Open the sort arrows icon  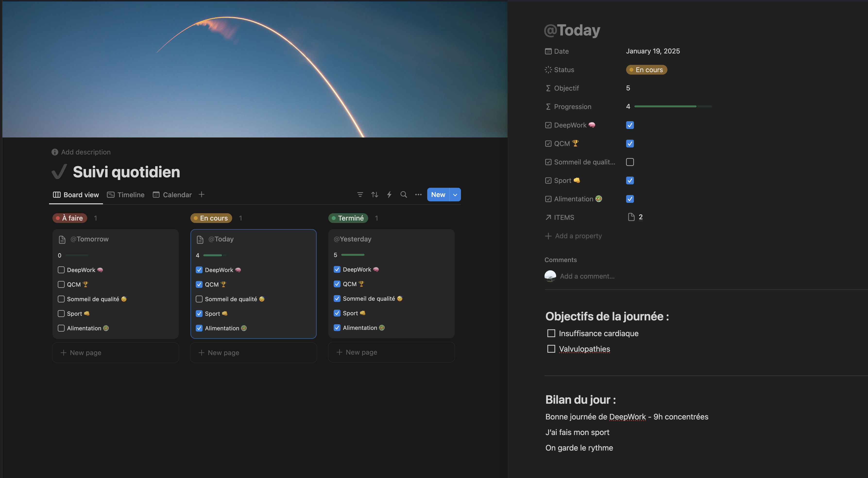click(x=374, y=195)
